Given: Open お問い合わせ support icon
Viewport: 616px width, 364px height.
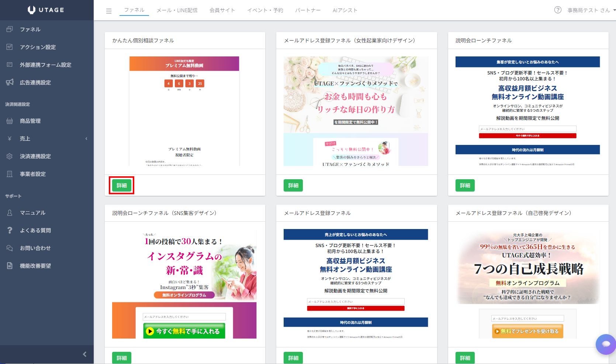Looking at the screenshot, I should point(10,248).
